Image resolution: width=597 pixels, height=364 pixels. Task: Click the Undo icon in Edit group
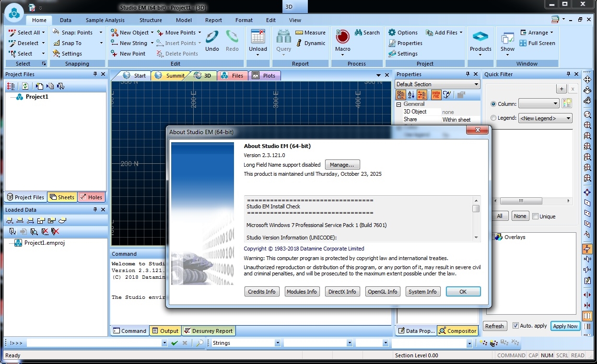(212, 37)
